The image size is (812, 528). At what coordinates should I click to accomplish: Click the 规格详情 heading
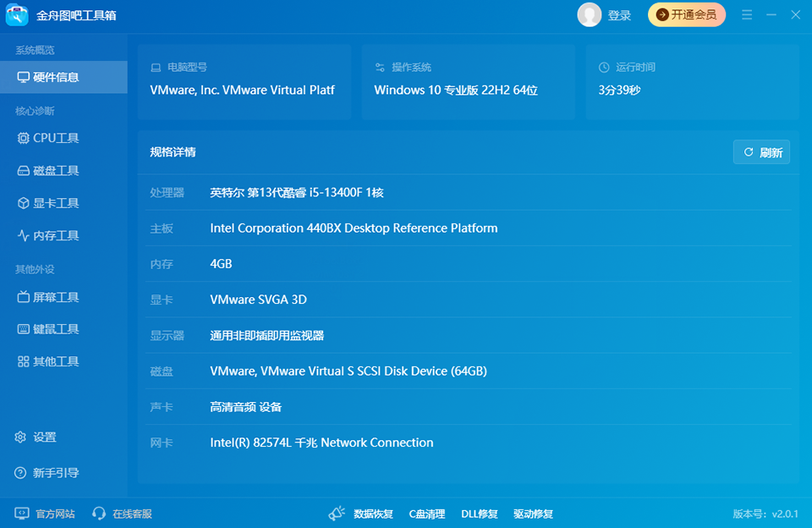(173, 151)
